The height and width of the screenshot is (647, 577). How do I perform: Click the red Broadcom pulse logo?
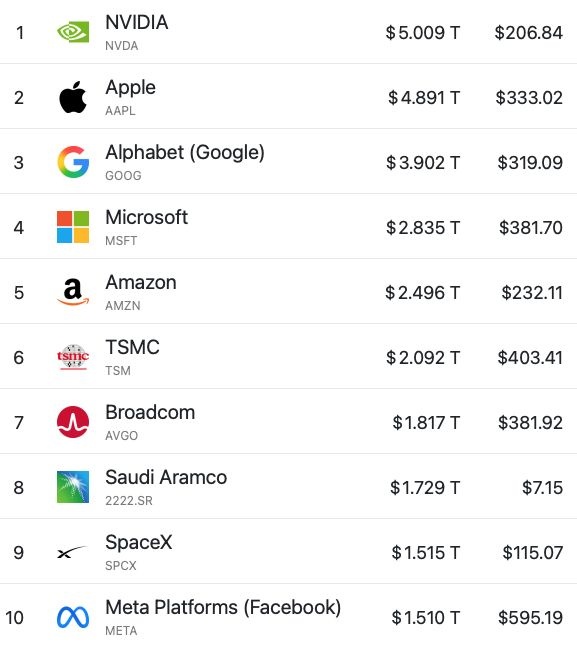coord(73,422)
